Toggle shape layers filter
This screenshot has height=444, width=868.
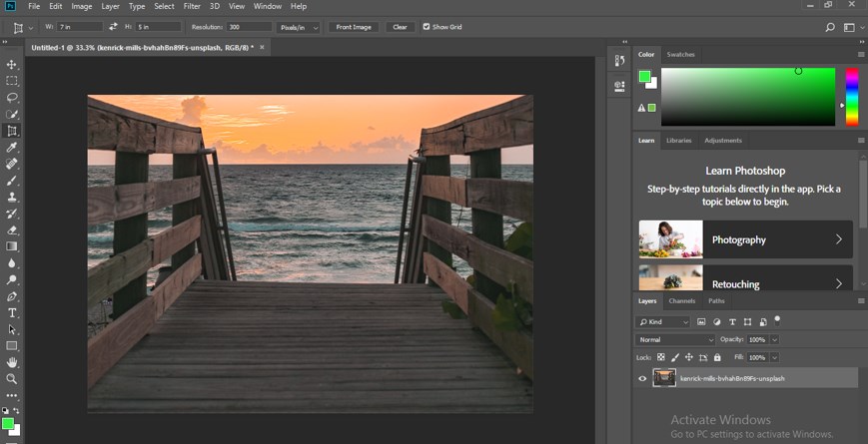(x=747, y=322)
